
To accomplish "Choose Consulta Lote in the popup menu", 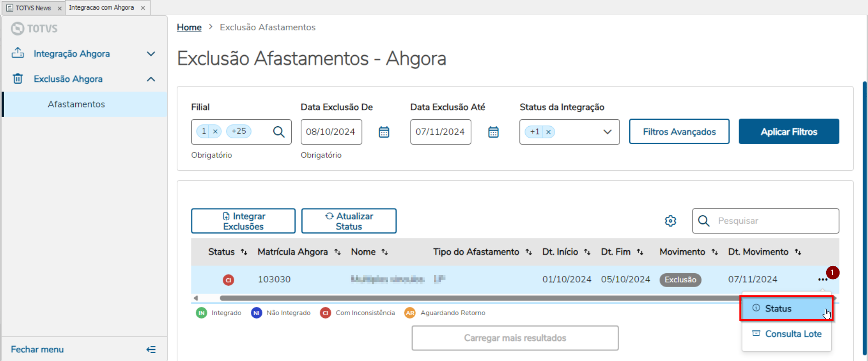I will click(793, 334).
